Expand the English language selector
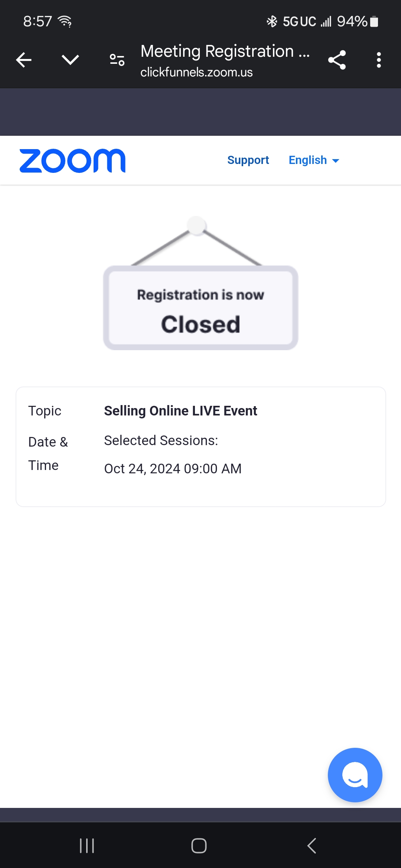Image resolution: width=401 pixels, height=868 pixels. [314, 160]
